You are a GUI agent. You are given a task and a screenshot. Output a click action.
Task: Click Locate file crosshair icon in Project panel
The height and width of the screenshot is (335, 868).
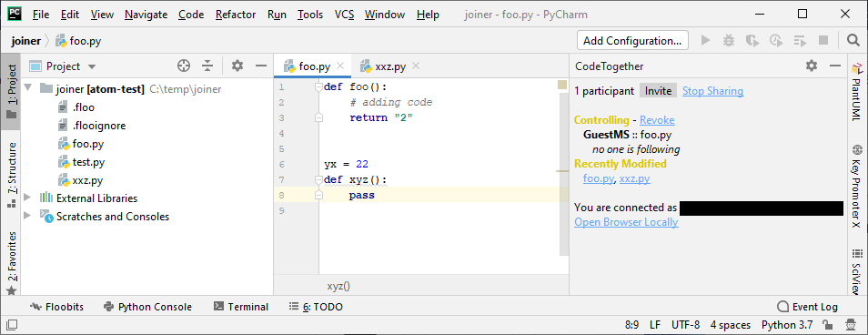[x=184, y=66]
